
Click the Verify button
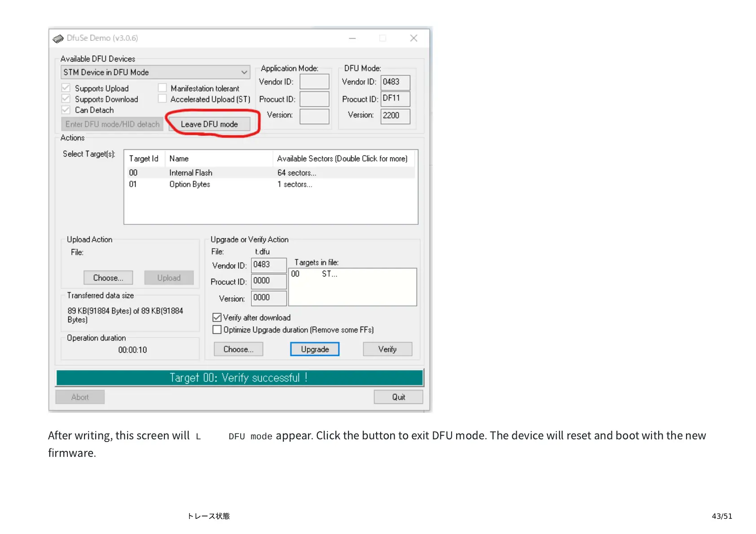(387, 349)
